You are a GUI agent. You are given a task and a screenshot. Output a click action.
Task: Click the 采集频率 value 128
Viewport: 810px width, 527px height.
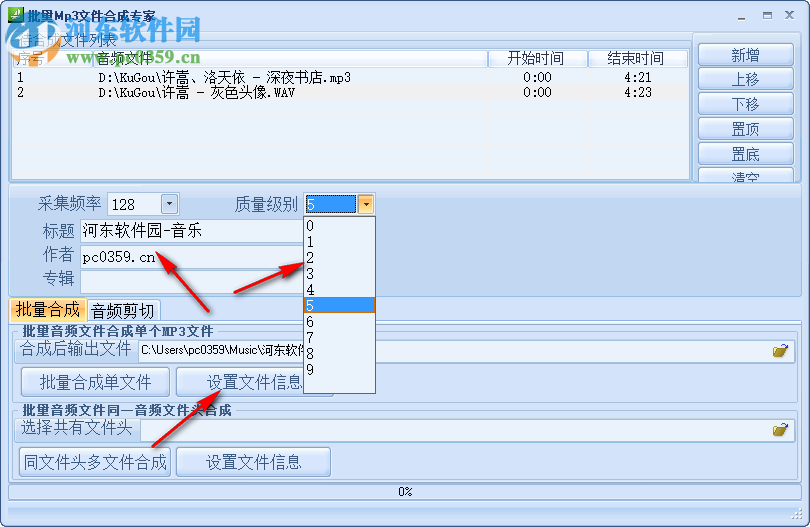coord(135,204)
